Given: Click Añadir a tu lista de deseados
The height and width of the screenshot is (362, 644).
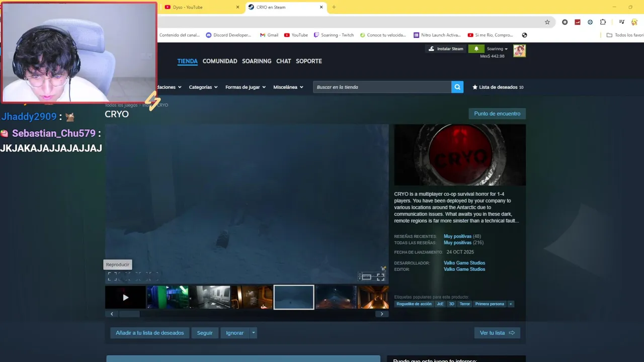Looking at the screenshot, I should [150, 333].
